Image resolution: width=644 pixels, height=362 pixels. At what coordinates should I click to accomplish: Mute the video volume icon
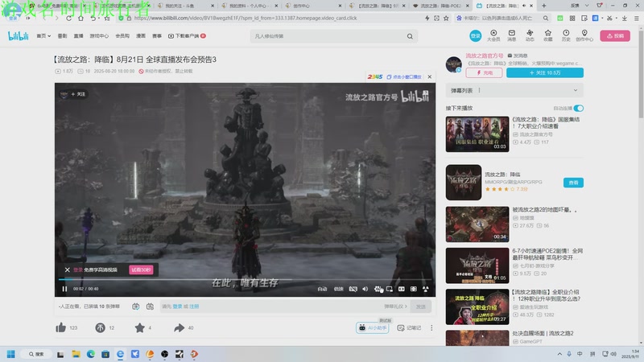(x=365, y=289)
